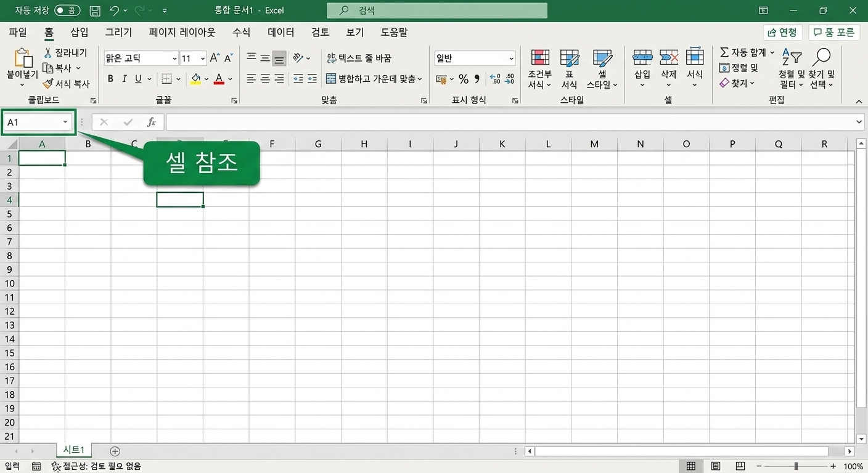This screenshot has width=868, height=473.
Task: Click the Save icon in title bar
Action: click(x=95, y=10)
